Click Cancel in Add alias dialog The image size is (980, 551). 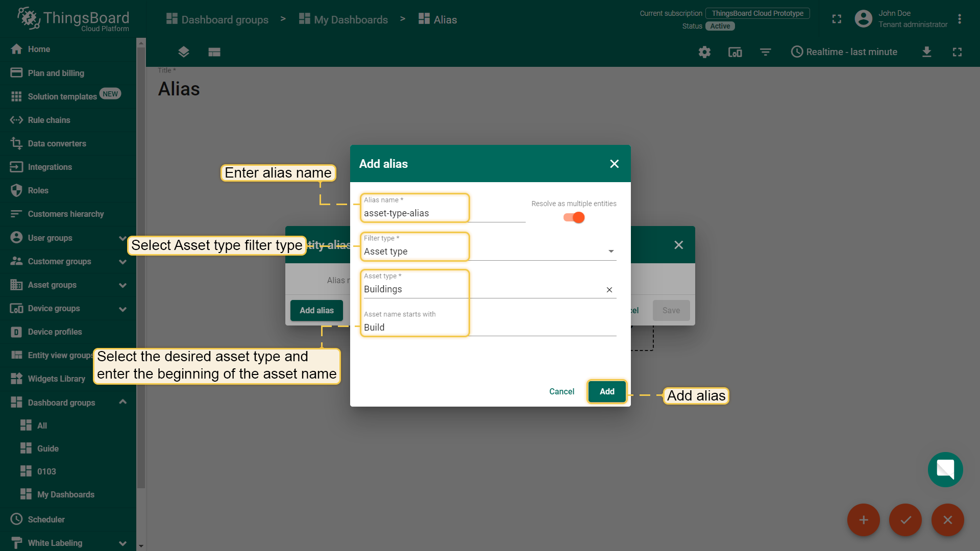click(561, 391)
